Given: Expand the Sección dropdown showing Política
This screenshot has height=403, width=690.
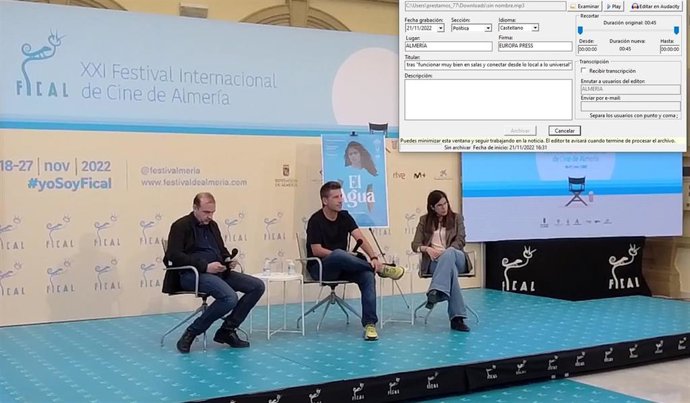Looking at the screenshot, I should click(488, 28).
